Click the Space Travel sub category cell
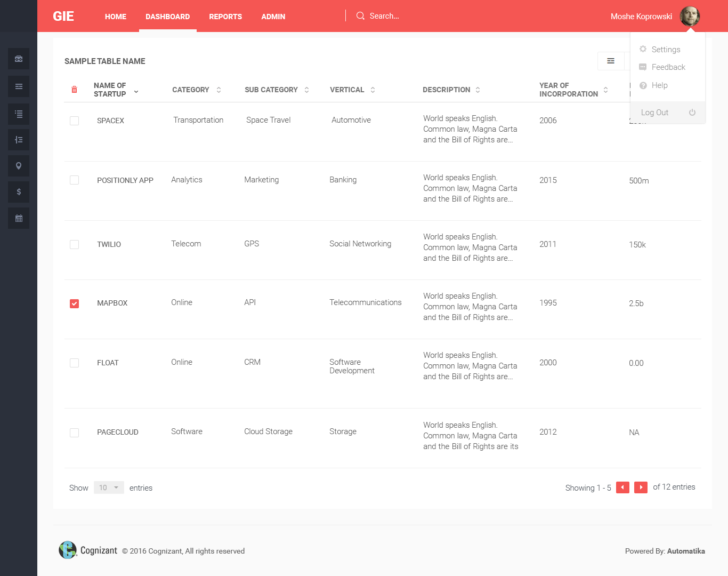This screenshot has height=576, width=728. click(268, 120)
